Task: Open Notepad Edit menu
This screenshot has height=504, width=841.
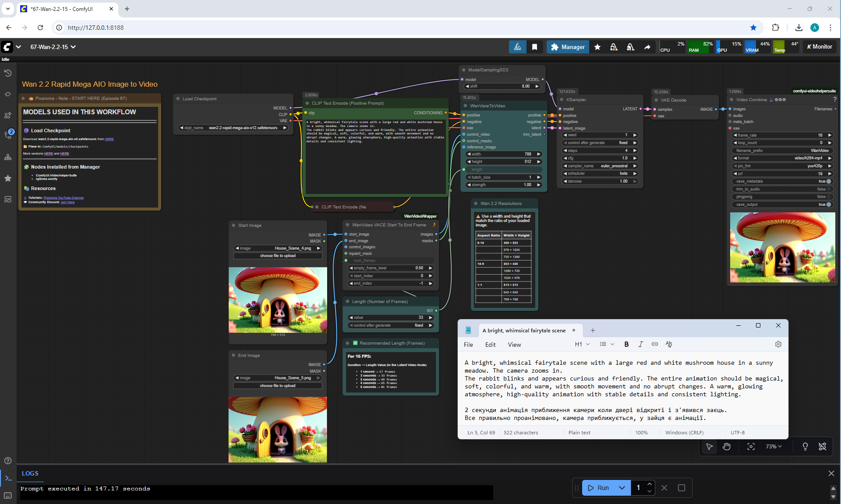Action: [x=490, y=345]
